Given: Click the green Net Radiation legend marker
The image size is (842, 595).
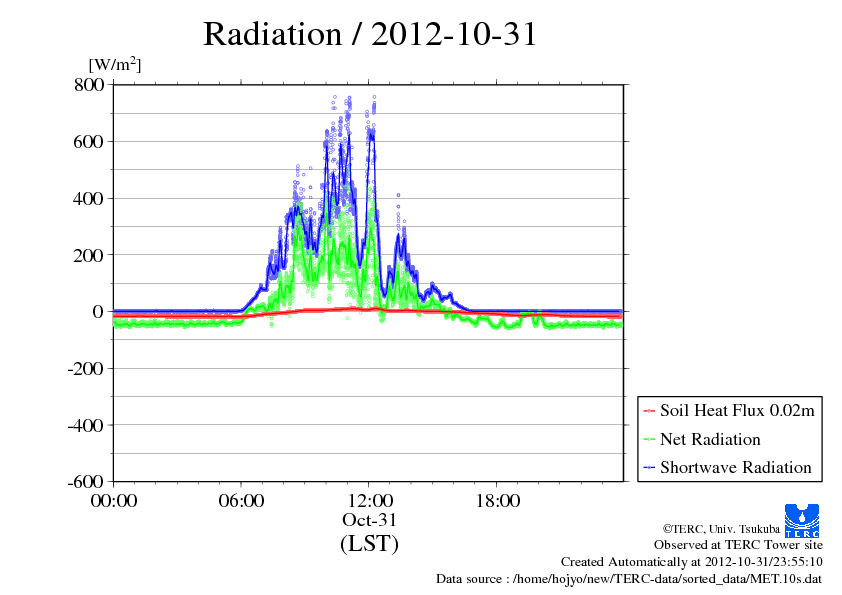Looking at the screenshot, I should tap(649, 439).
